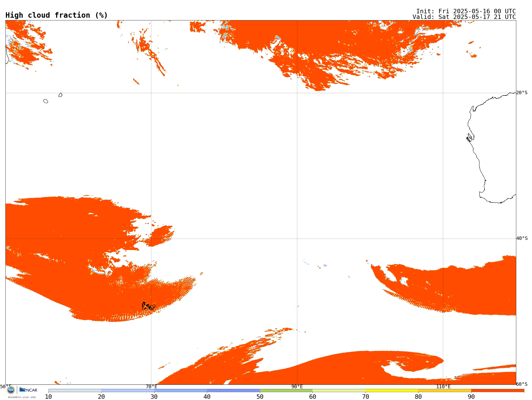The width and height of the screenshot is (532, 400).
Task: Click the colorbar tick label 30
Action: 154,397
